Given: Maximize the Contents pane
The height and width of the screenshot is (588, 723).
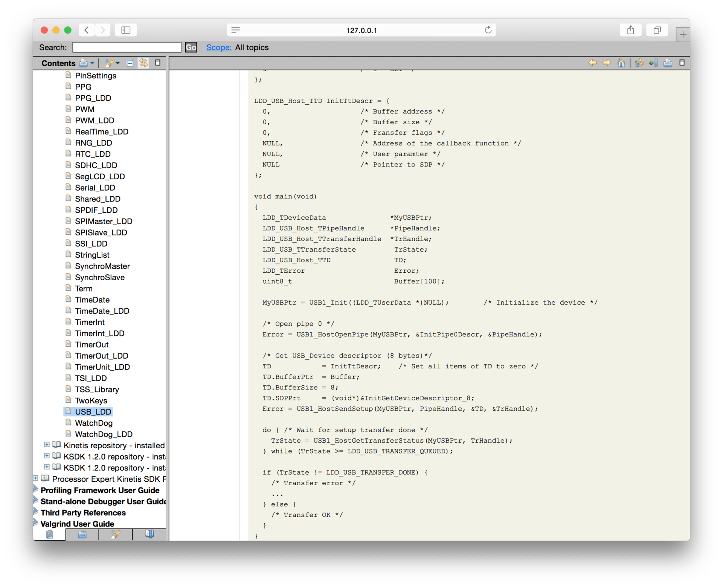Looking at the screenshot, I should tap(158, 63).
